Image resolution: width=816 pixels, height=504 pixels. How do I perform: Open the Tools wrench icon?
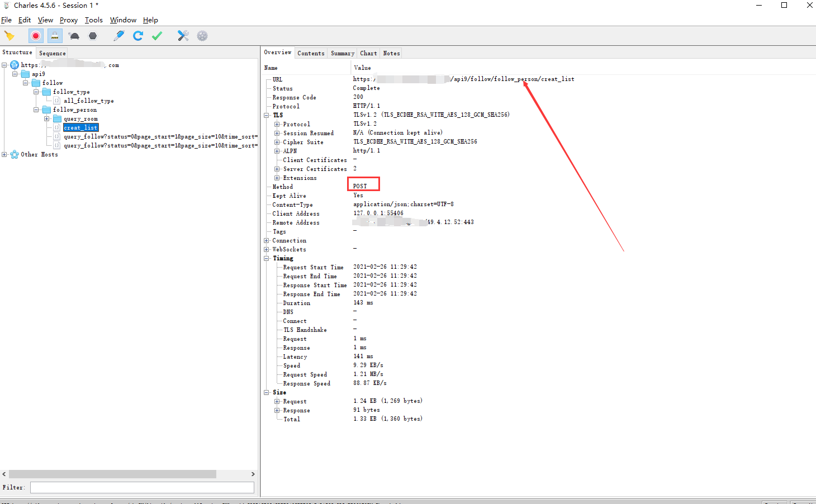(x=183, y=36)
